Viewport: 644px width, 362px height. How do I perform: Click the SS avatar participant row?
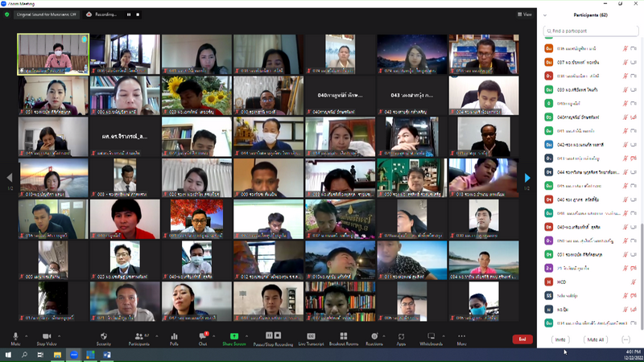pos(591,295)
